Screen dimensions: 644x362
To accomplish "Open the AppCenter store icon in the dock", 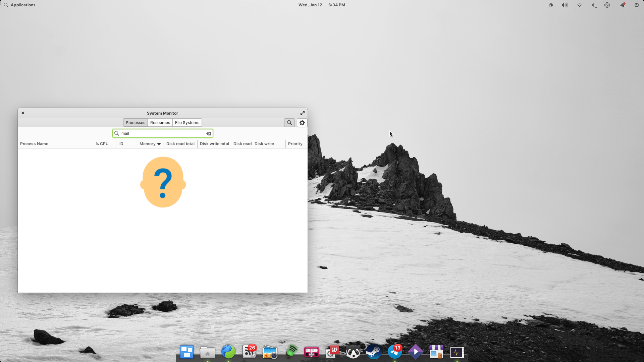I will (436, 352).
